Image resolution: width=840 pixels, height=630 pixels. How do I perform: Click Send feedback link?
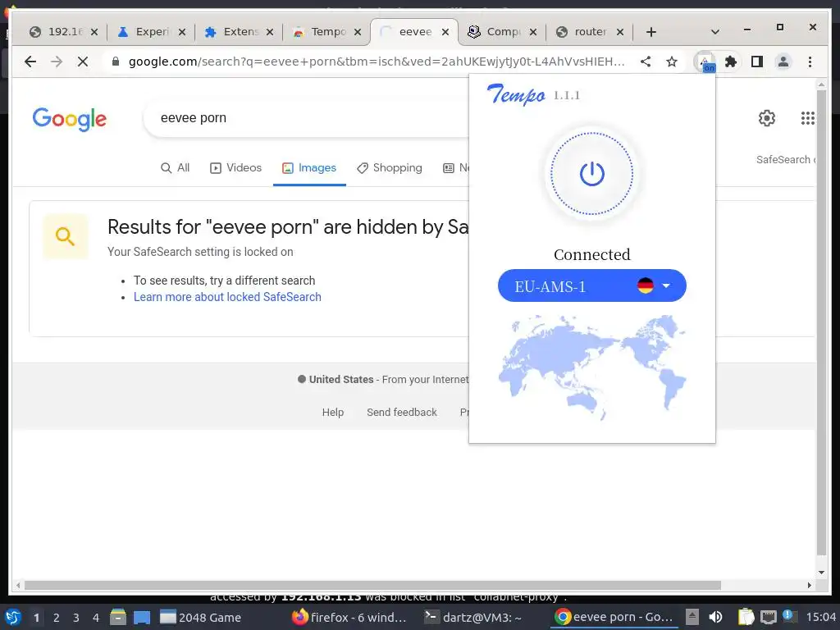(402, 412)
